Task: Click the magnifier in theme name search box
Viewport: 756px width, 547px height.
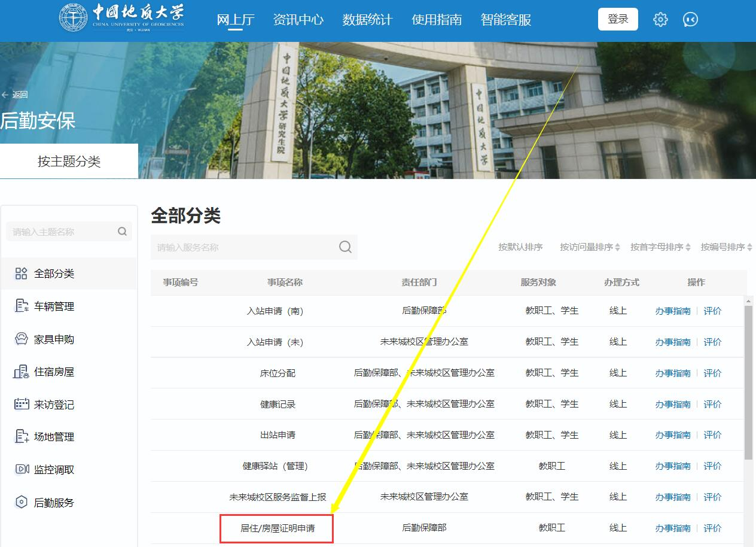Action: coord(122,232)
